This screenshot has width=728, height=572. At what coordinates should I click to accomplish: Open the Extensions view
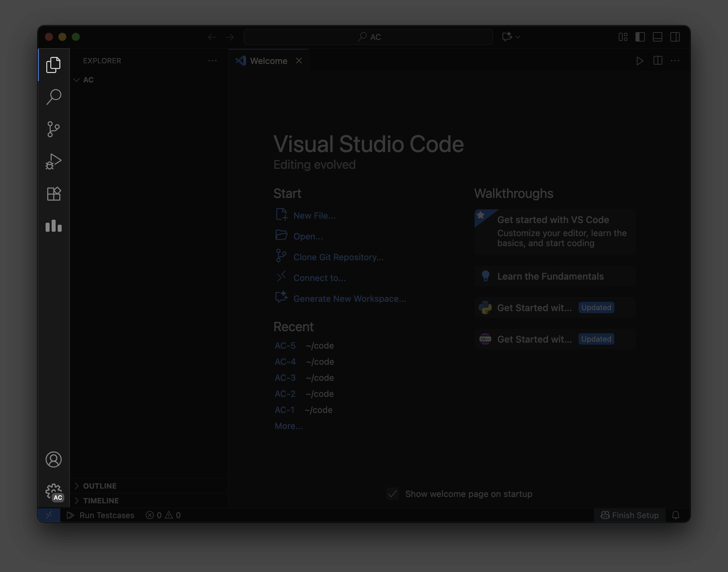pos(54,194)
